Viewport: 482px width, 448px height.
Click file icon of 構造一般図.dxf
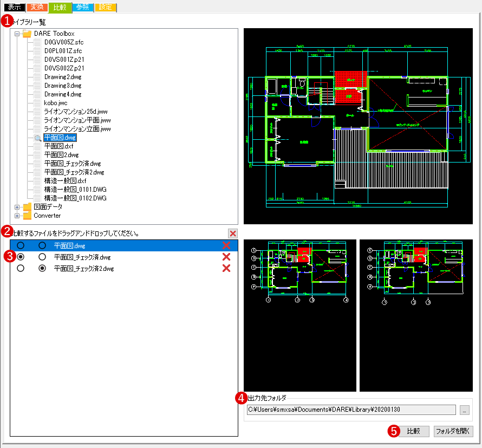tap(37, 181)
